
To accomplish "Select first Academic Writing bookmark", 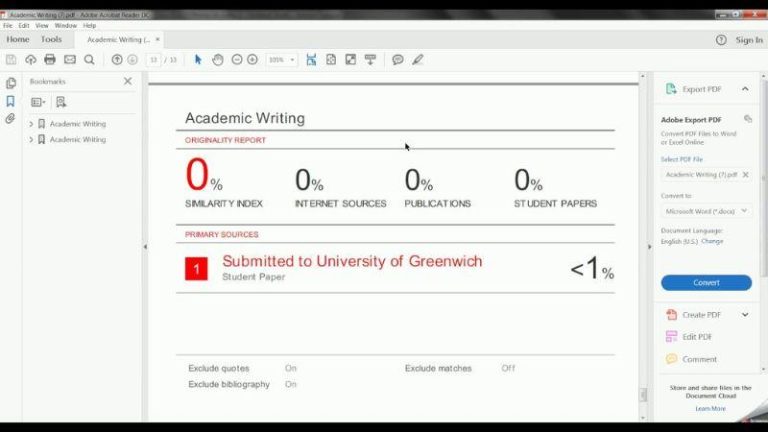I will pos(77,124).
